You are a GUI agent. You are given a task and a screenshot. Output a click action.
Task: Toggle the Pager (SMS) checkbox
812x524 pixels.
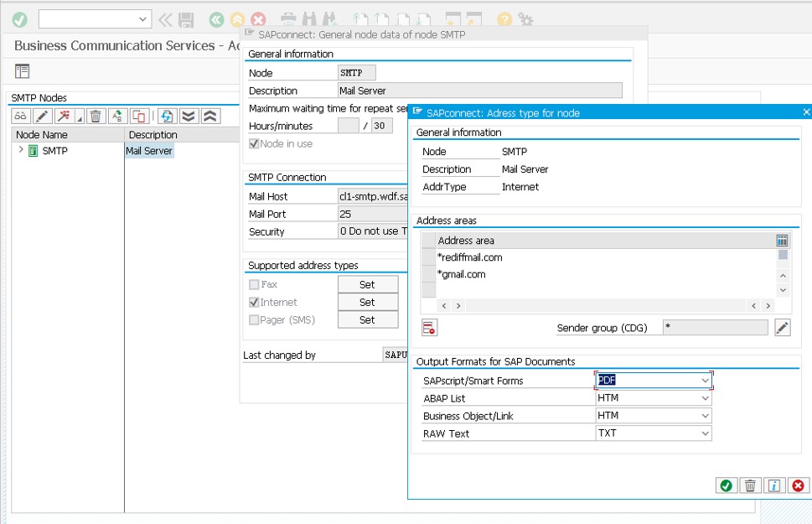click(254, 319)
